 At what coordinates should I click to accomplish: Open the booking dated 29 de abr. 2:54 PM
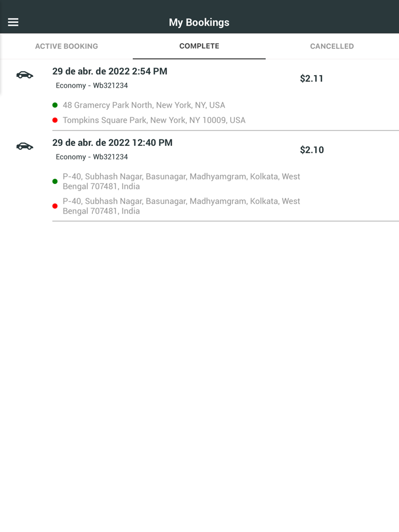(110, 71)
